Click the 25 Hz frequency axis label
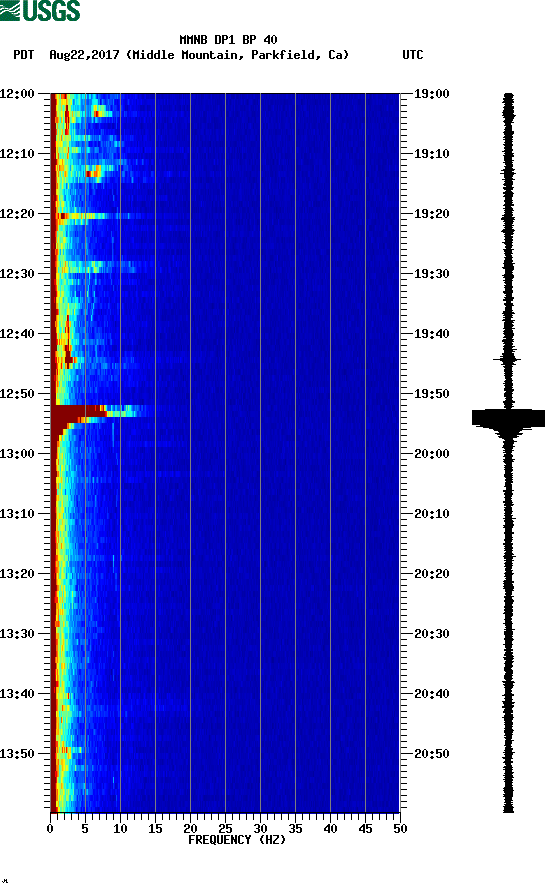 point(225,829)
